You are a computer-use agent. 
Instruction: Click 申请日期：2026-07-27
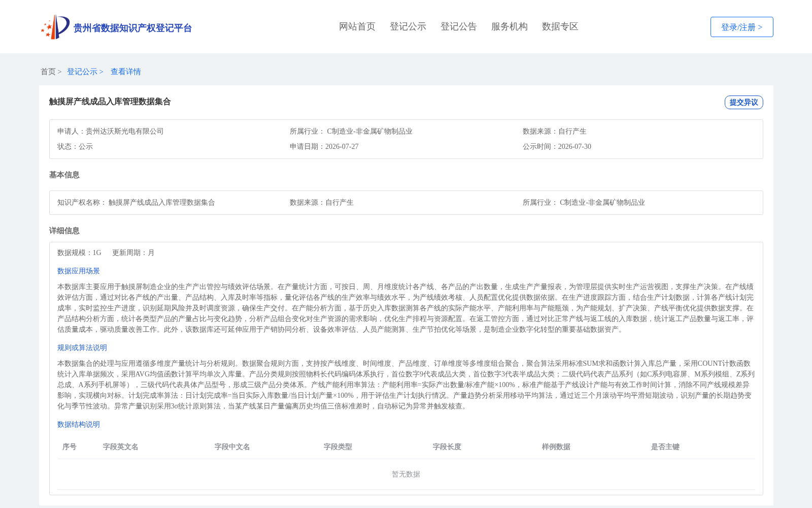(324, 146)
